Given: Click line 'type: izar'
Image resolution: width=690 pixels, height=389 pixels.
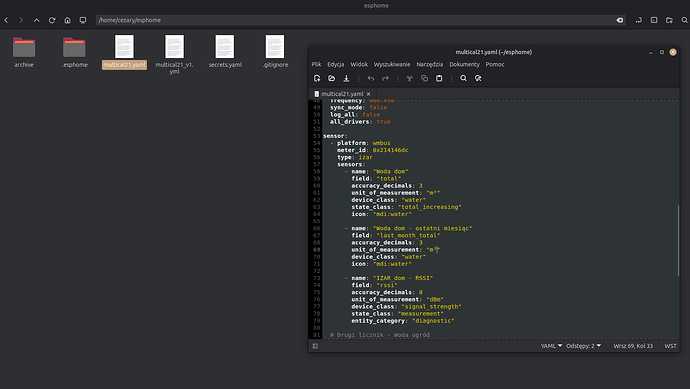Looking at the screenshot, I should click(x=355, y=157).
